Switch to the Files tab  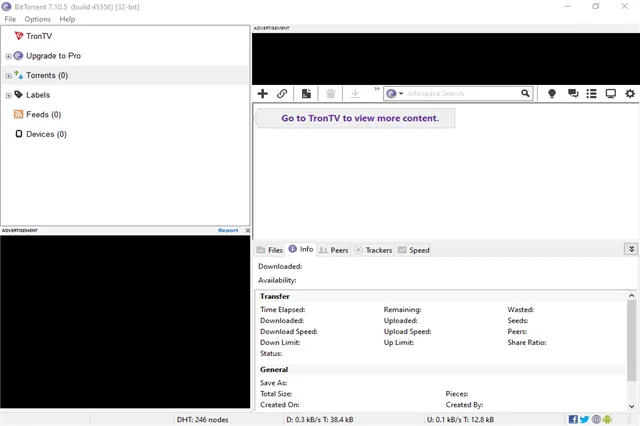(270, 250)
